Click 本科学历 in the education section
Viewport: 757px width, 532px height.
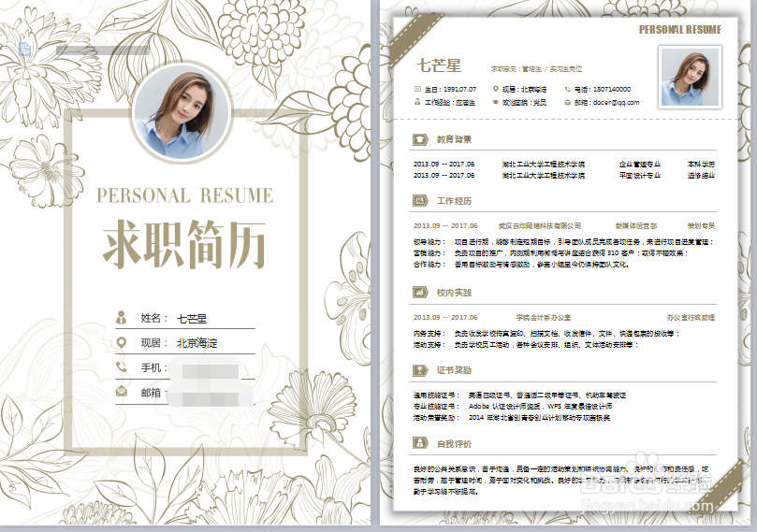point(701,164)
